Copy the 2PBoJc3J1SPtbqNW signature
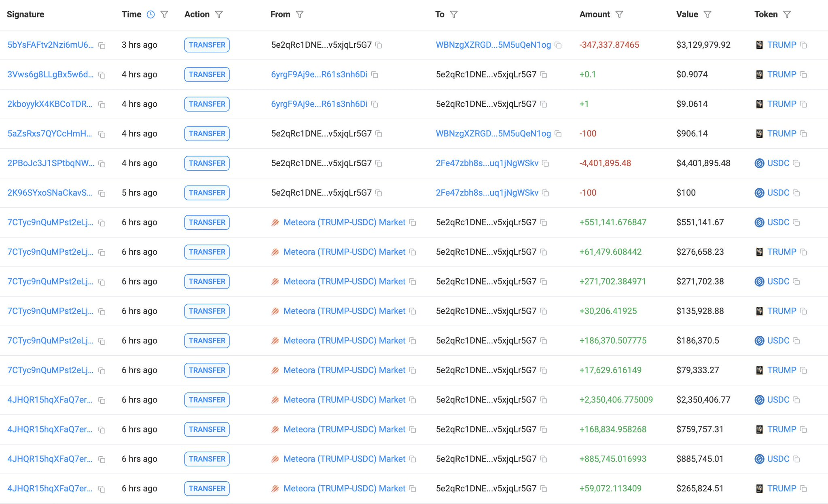 [102, 164]
